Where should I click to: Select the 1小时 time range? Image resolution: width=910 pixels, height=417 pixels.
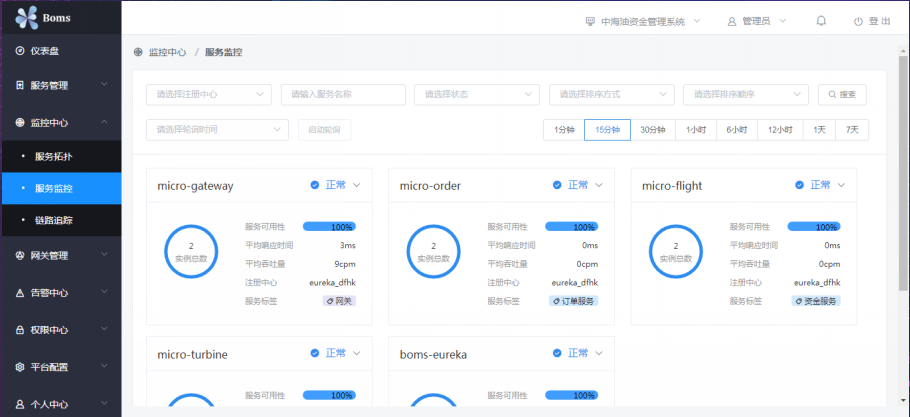[696, 130]
